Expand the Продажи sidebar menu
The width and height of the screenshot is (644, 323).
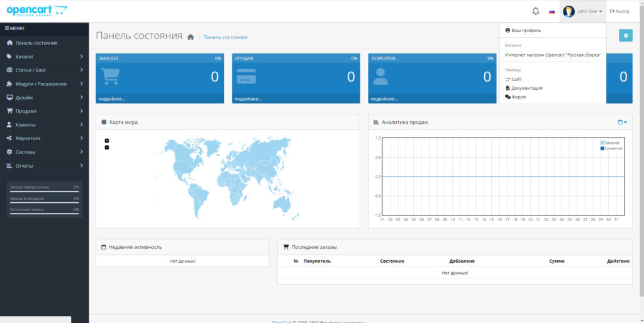coord(45,111)
